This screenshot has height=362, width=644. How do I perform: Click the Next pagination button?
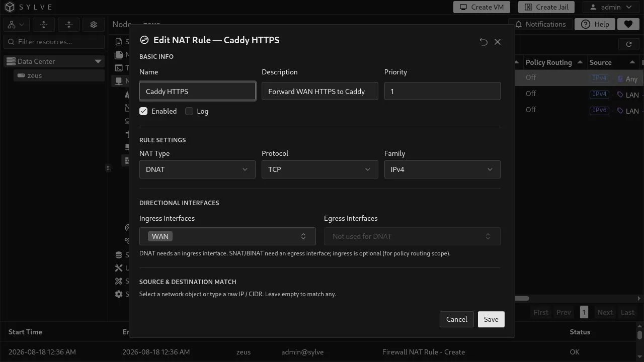click(x=605, y=312)
